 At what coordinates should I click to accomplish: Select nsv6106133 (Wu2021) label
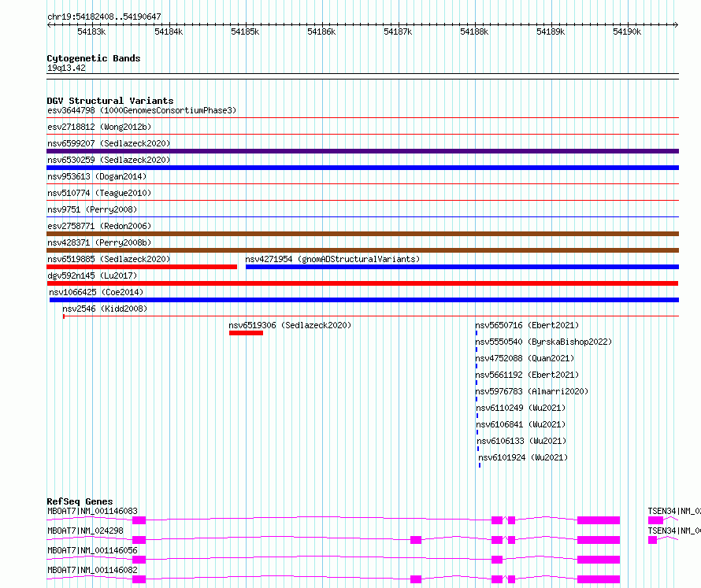tap(521, 441)
